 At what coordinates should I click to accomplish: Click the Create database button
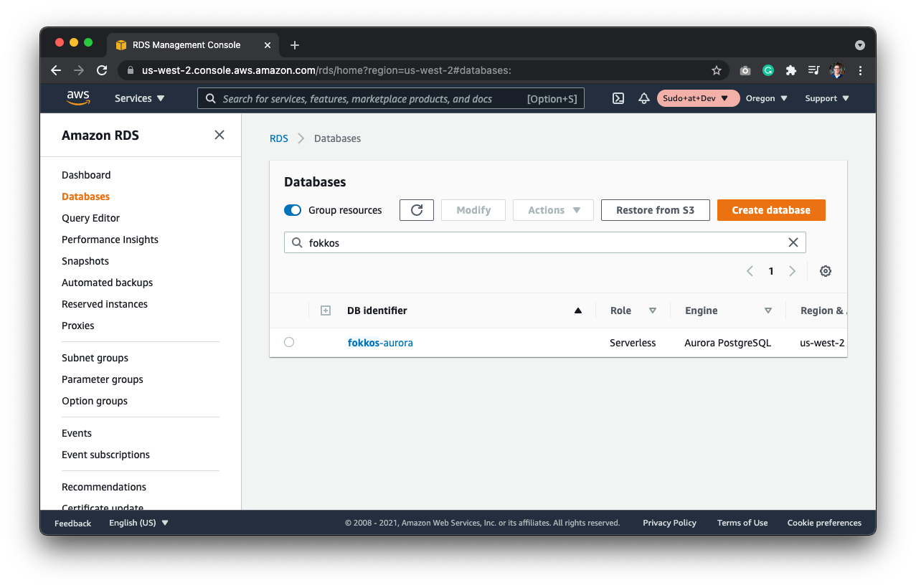pyautogui.click(x=771, y=210)
